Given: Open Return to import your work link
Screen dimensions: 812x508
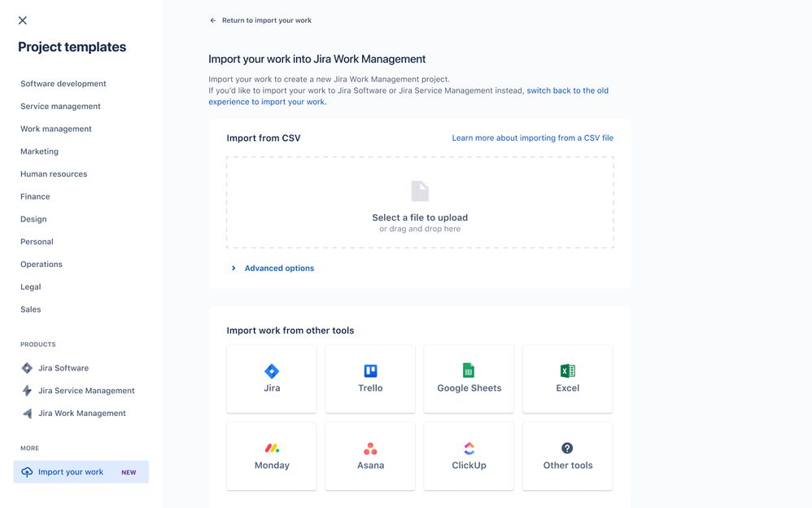Looking at the screenshot, I should click(x=267, y=20).
